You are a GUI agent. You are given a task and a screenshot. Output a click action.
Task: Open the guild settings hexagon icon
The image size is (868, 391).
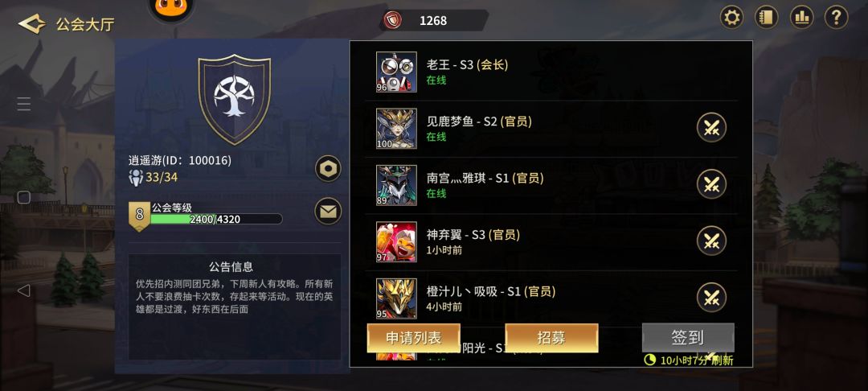[x=328, y=168]
